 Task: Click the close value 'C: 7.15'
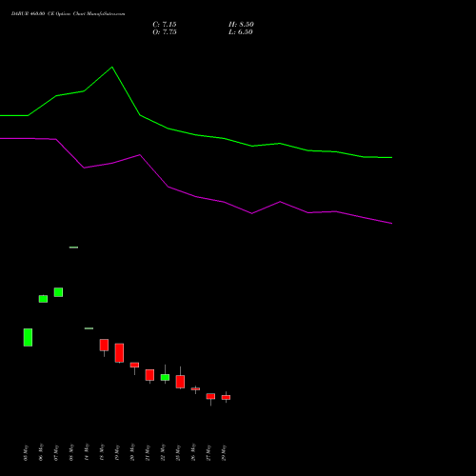point(165,25)
